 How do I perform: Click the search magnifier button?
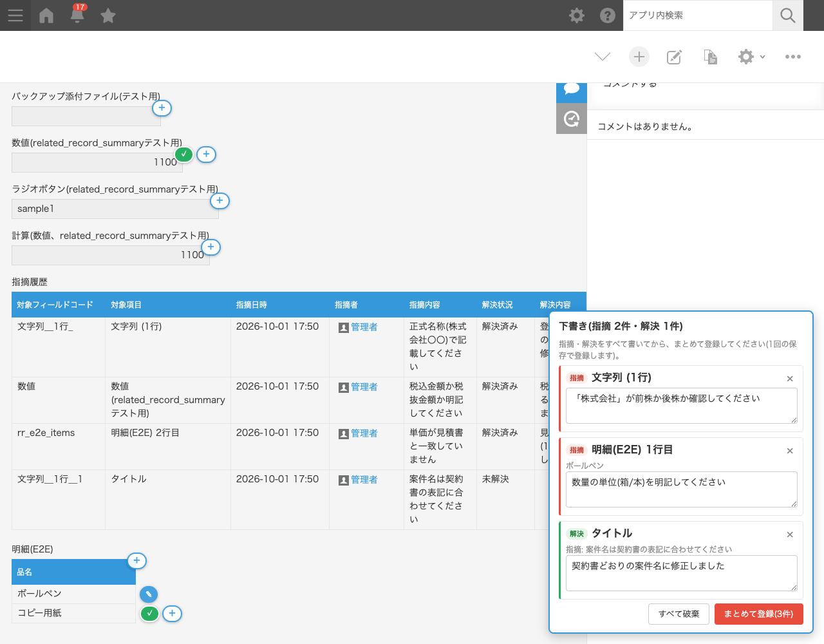788,15
